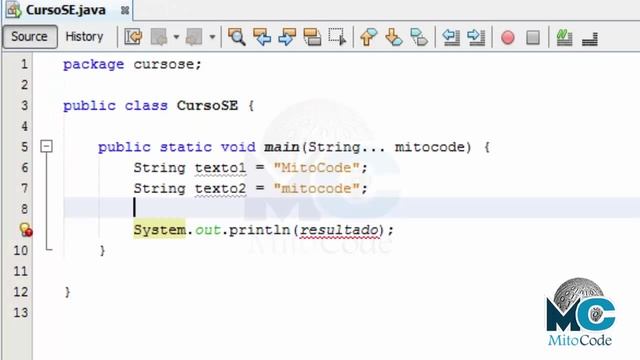
Task: Click the Last Edit toolbar icon
Action: click(x=133, y=37)
